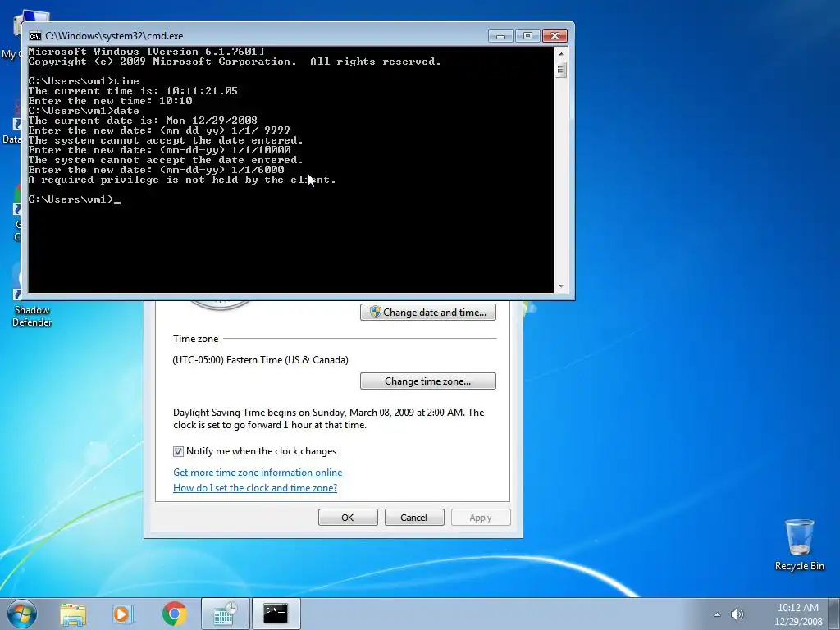Click the Apply button in the dialog
This screenshot has width=840, height=630.
click(x=481, y=518)
